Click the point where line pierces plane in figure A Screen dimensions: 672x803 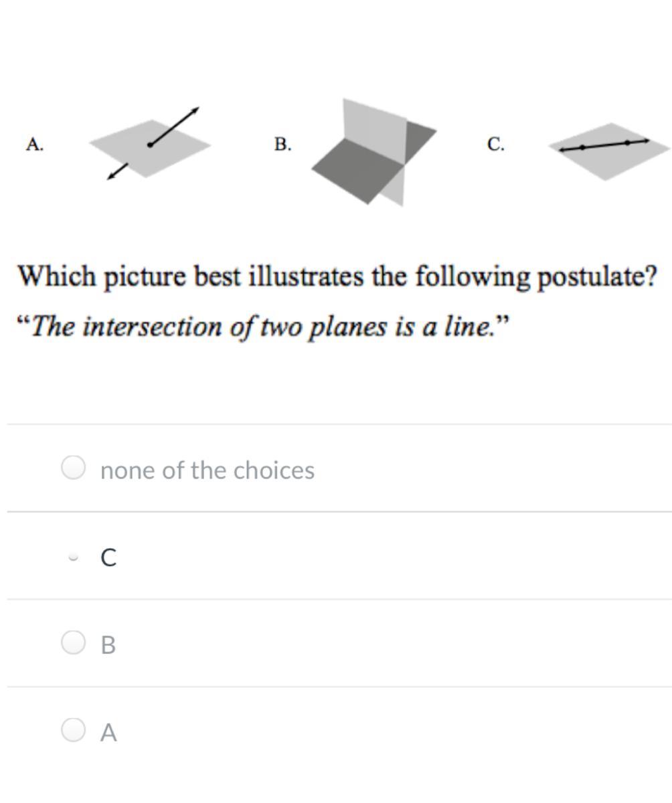(x=150, y=144)
